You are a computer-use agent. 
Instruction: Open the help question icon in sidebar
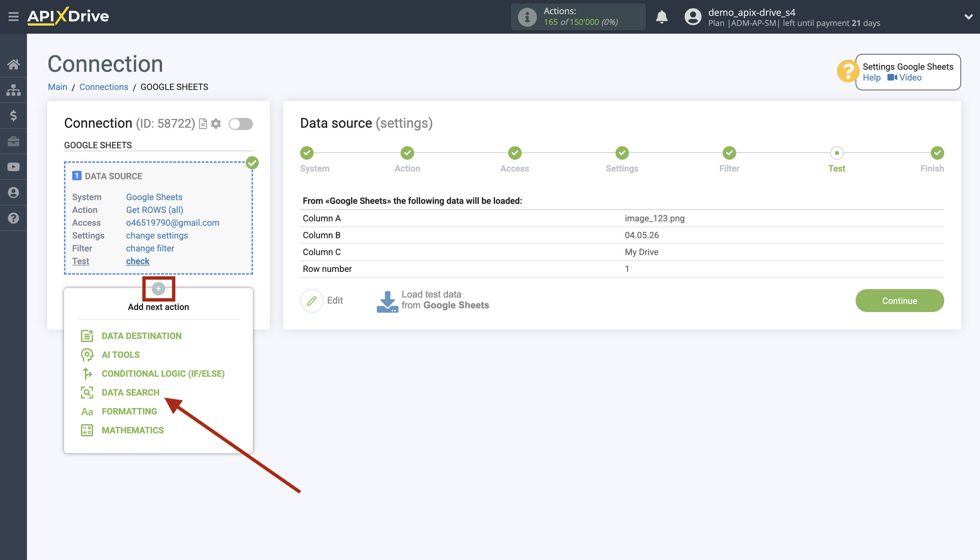tap(13, 218)
